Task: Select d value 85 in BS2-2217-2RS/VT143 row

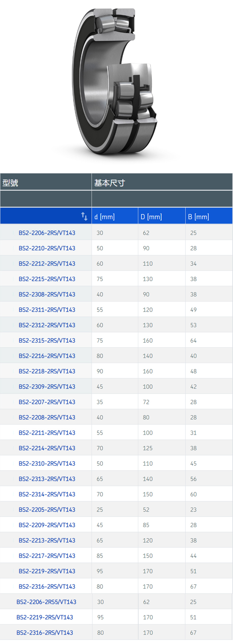Action: click(x=100, y=556)
